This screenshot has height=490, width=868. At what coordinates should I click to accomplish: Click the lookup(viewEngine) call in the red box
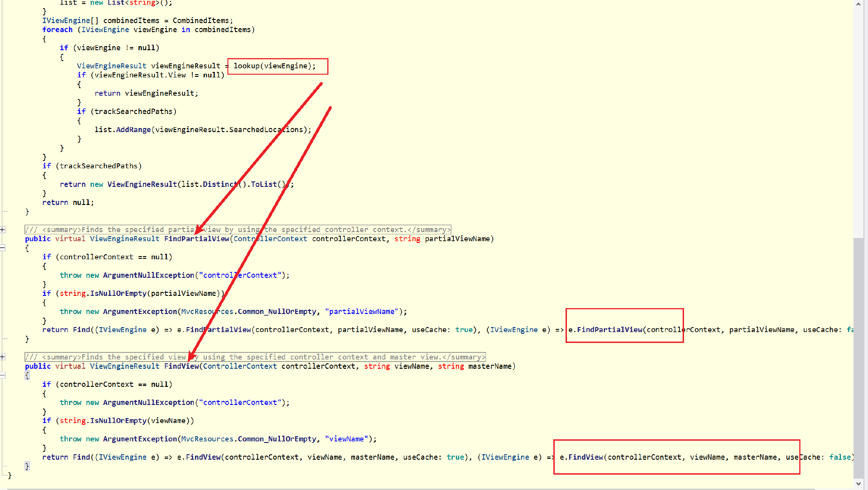click(x=274, y=66)
